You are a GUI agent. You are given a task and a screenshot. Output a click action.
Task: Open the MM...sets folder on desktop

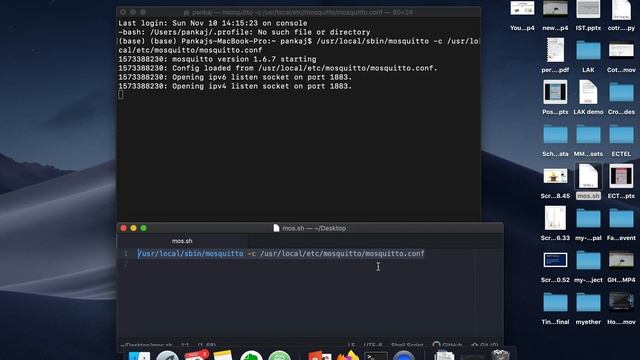point(588,134)
